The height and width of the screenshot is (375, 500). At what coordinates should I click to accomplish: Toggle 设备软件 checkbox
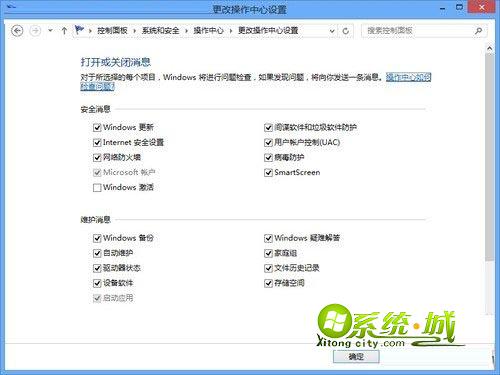point(97,283)
